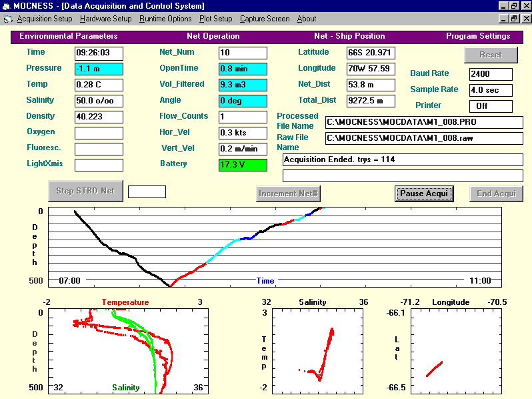Click the Sample Rate field showing 4.0 sec
This screenshot has width=532, height=399.
tap(491, 90)
